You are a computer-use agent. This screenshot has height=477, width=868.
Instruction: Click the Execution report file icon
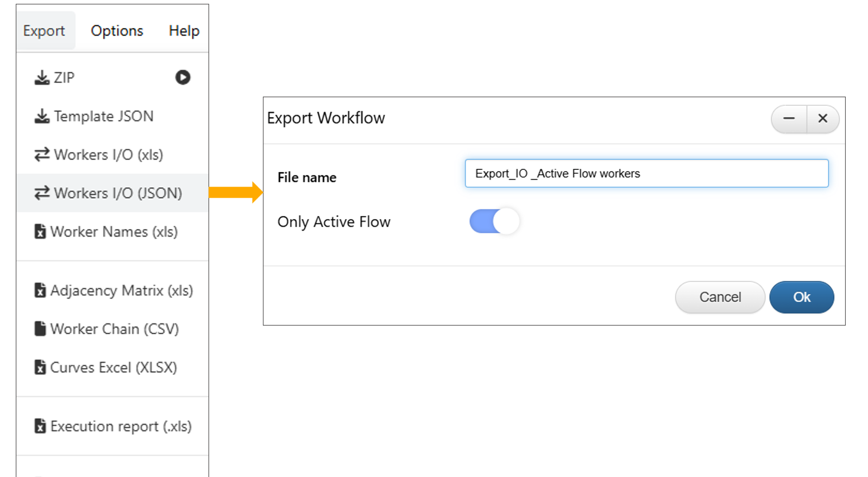pyautogui.click(x=40, y=427)
